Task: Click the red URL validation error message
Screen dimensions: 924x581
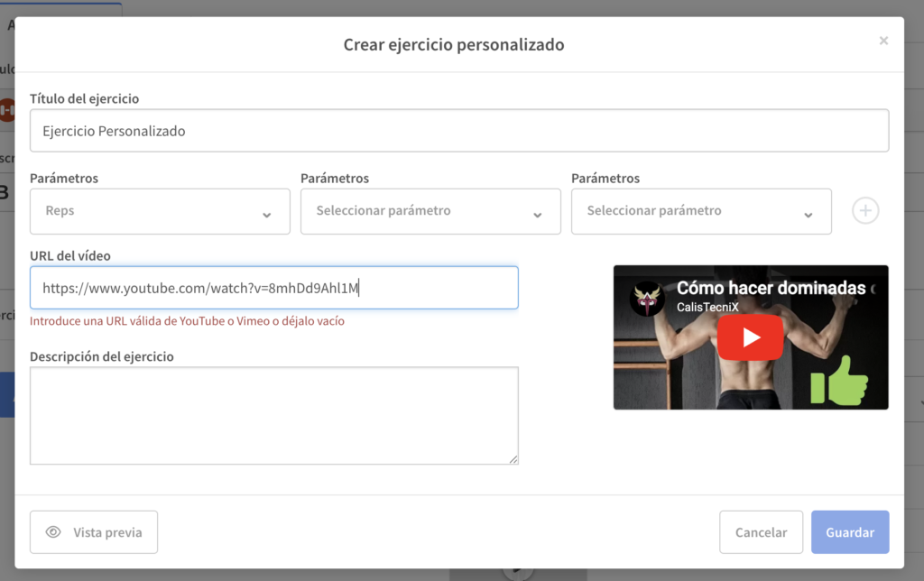Action: point(187,321)
